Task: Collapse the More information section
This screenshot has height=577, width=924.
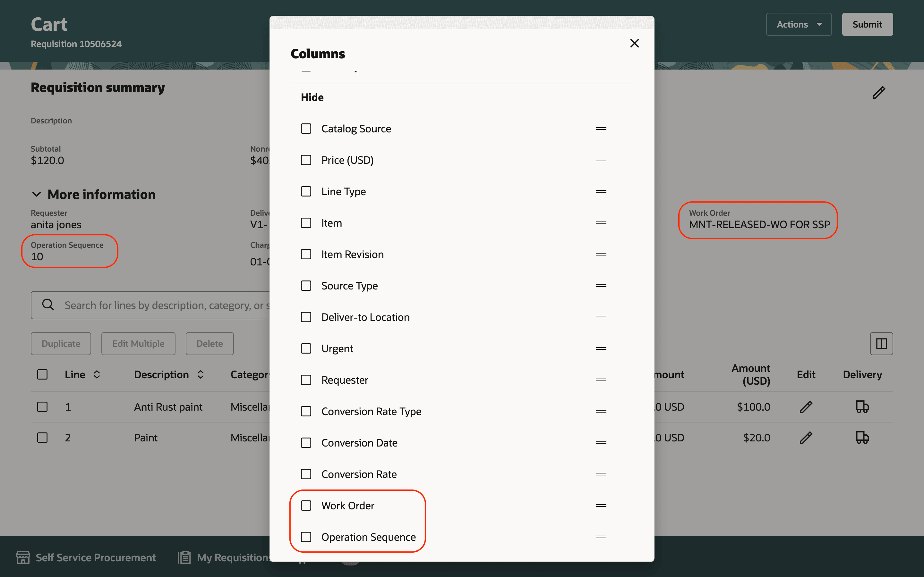Action: [37, 194]
